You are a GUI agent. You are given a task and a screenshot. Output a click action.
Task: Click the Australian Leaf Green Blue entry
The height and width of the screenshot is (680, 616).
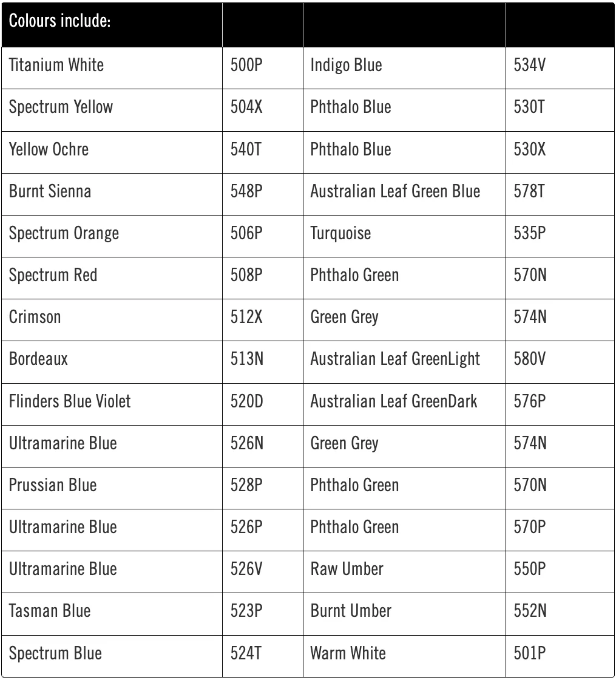click(395, 191)
